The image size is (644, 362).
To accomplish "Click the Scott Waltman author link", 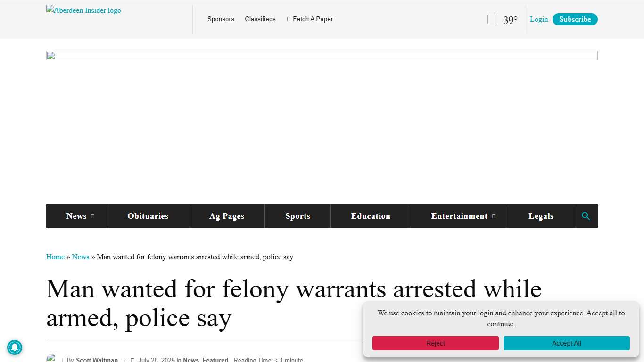I will point(97,359).
